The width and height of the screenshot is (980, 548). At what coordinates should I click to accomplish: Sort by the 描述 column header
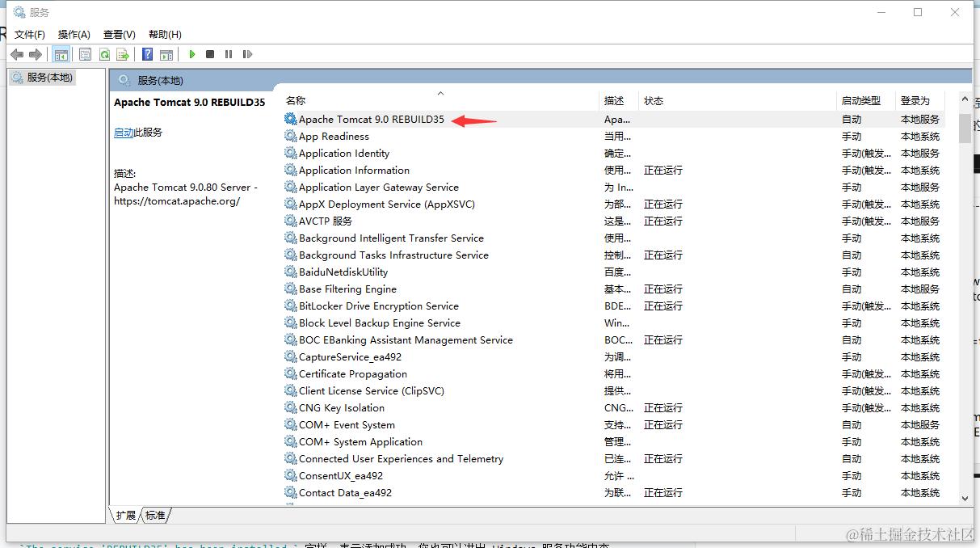click(619, 100)
